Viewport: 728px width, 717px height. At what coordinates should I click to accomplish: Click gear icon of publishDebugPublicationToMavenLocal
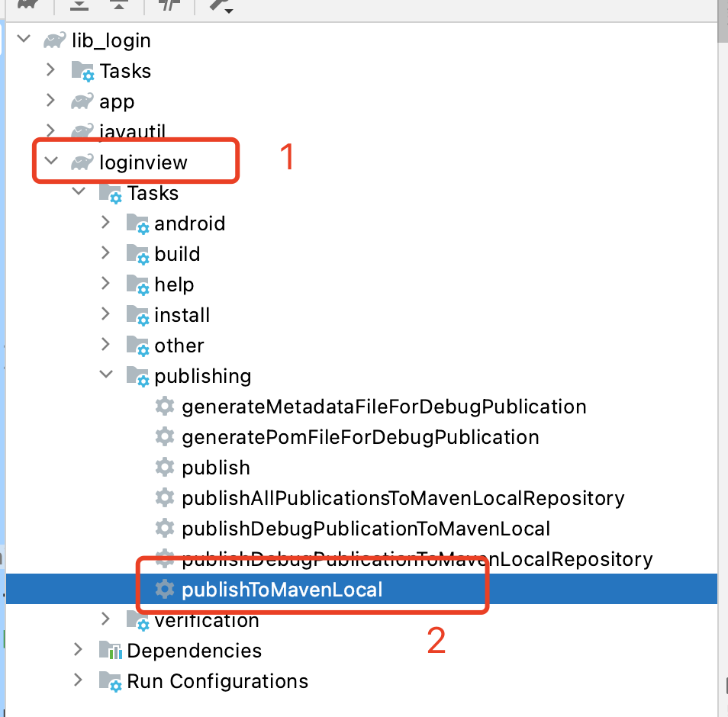[x=164, y=528]
